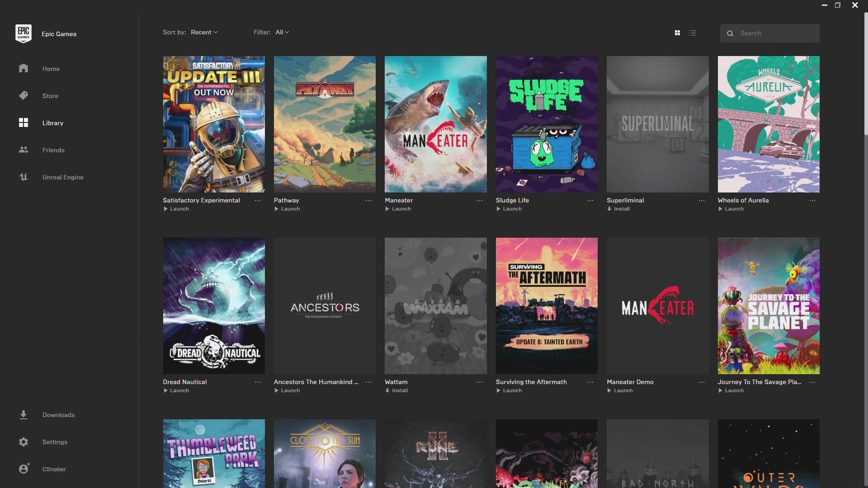This screenshot has width=868, height=488.
Task: Open Unreal Engine section label
Action: [x=63, y=177]
